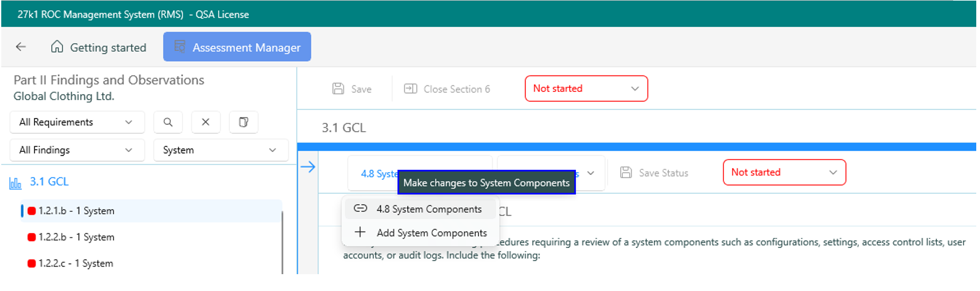This screenshot has height=291, width=980.
Task: Switch to the Getting started tab
Action: [x=99, y=47]
